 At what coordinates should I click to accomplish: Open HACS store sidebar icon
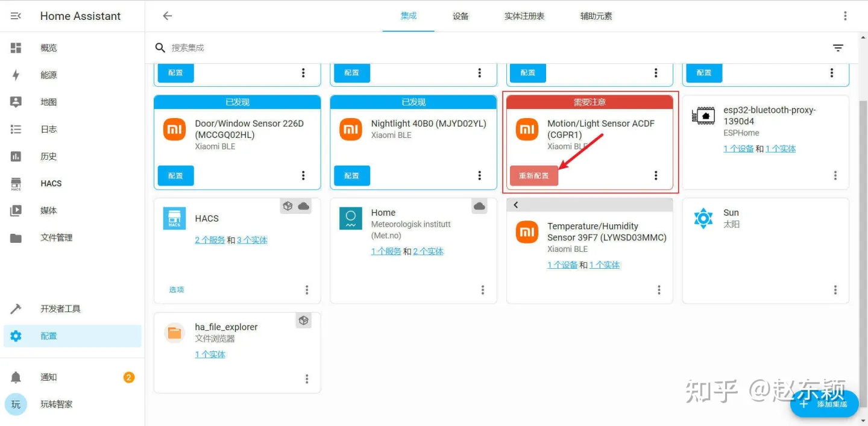pos(16,184)
